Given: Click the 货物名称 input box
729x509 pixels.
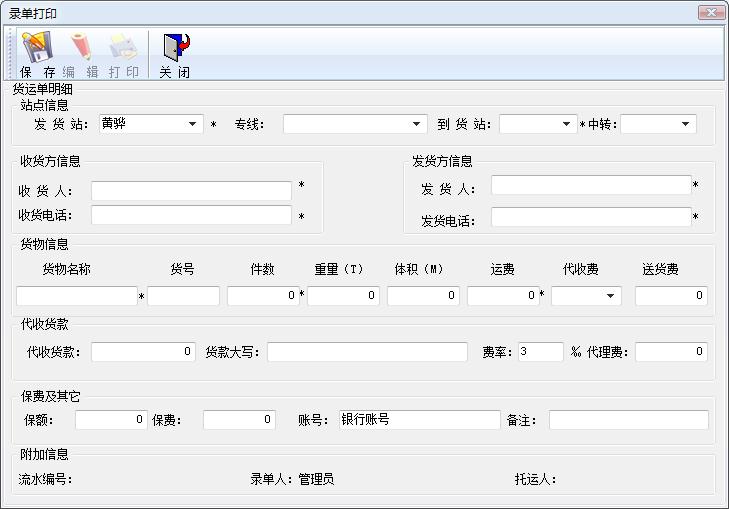Looking at the screenshot, I should coord(76,296).
